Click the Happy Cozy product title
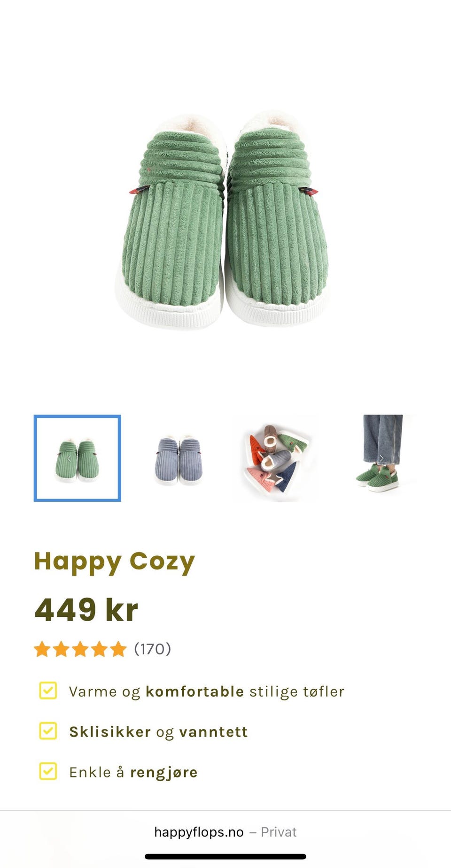 tap(114, 562)
